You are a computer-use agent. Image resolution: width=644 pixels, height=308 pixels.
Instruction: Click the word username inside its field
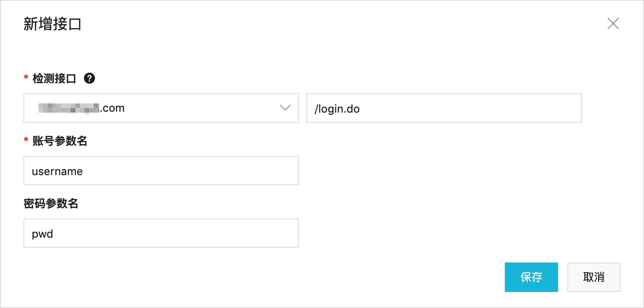57,171
